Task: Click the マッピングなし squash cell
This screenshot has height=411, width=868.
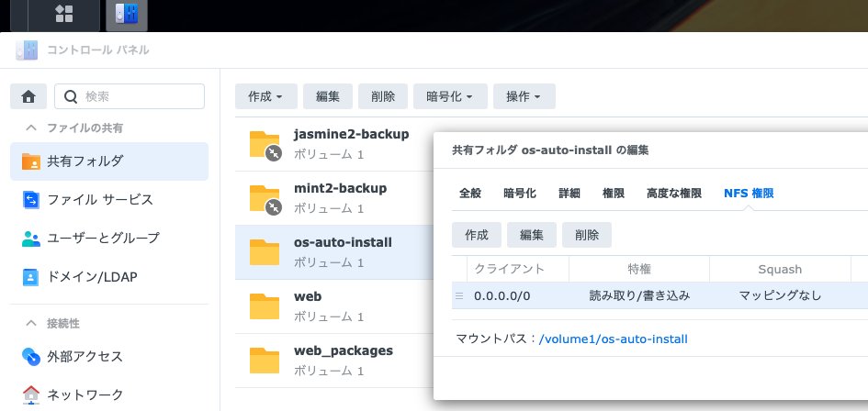Action: coord(780,296)
